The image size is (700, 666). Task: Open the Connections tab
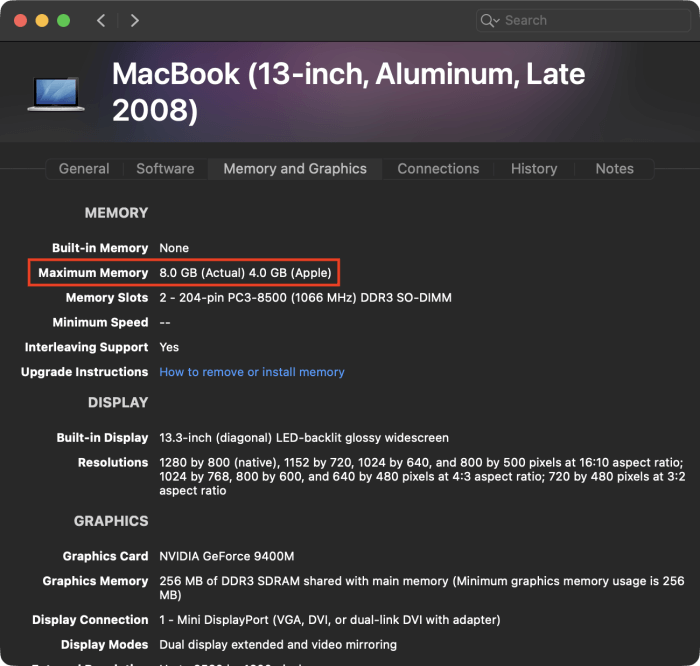coord(438,169)
